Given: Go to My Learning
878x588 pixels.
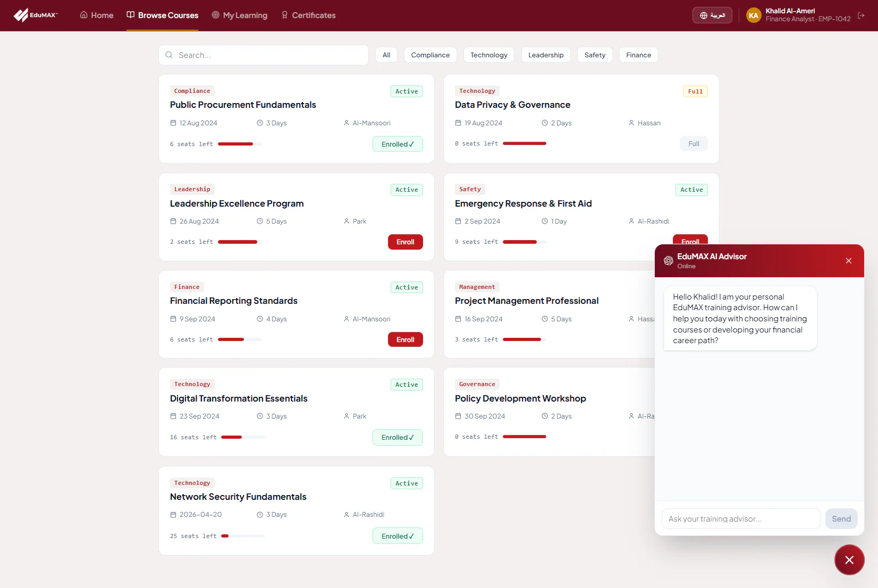Looking at the screenshot, I should click(240, 15).
